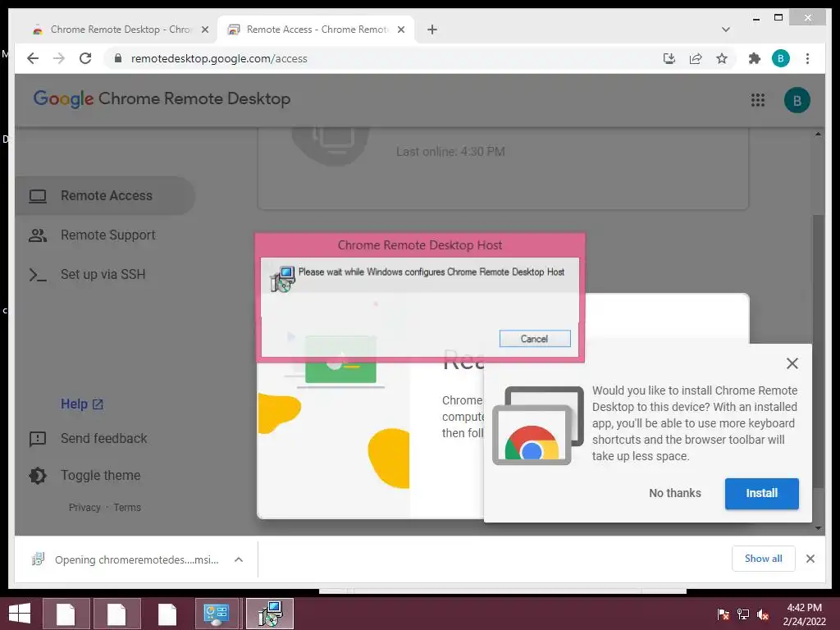840x630 pixels.
Task: Click Send feedback in sidebar
Action: coord(89,439)
